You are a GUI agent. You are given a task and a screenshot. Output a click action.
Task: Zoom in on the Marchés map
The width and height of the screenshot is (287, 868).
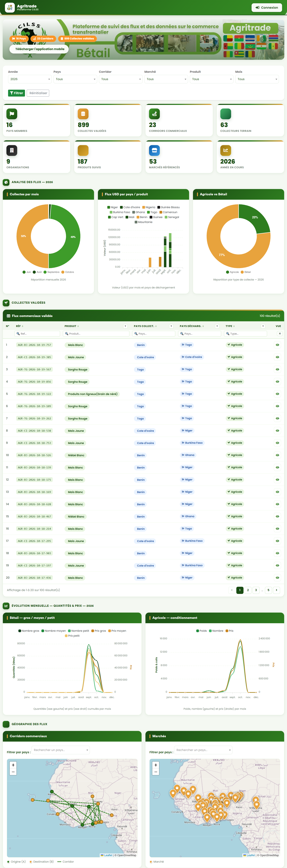pyautogui.click(x=156, y=765)
